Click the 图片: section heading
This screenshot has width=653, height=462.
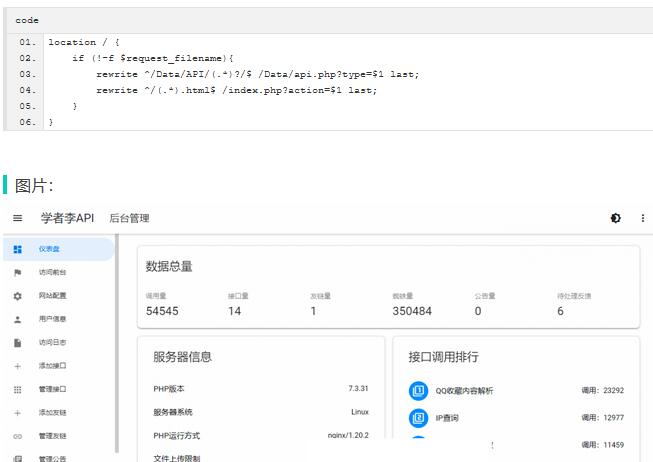34,185
